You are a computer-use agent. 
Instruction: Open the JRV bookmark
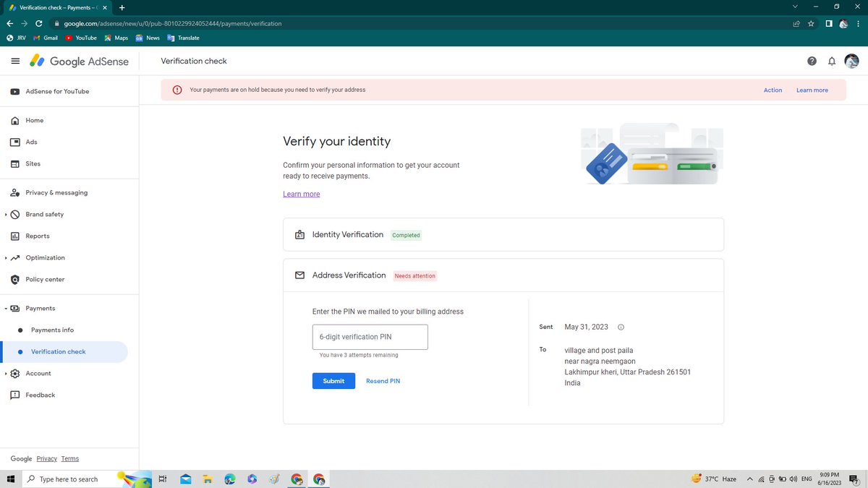17,38
